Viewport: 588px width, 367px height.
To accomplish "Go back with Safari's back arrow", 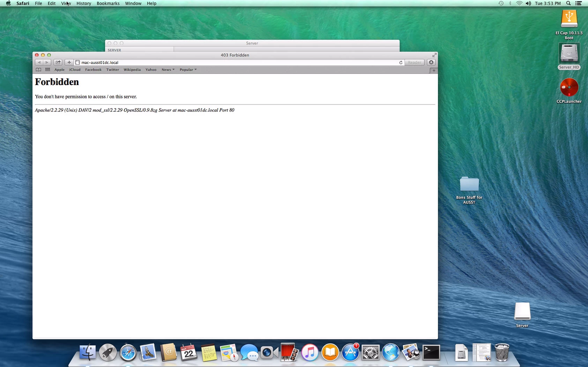I will 39,62.
